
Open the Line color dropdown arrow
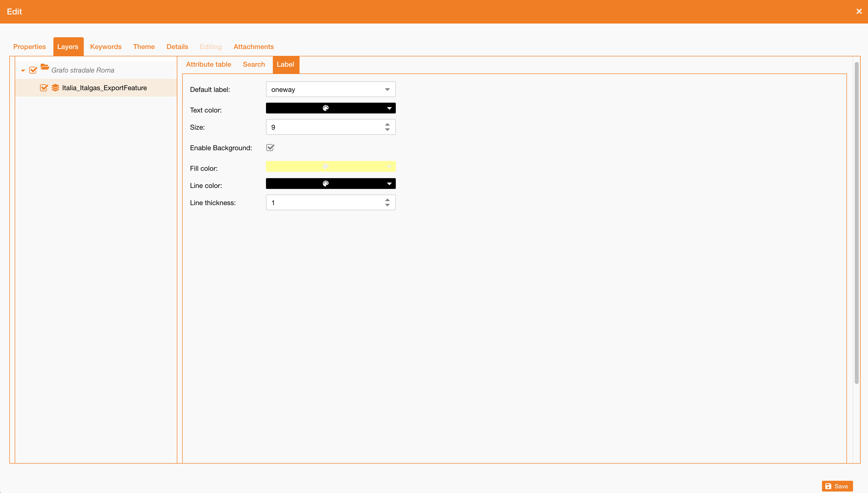coord(389,184)
